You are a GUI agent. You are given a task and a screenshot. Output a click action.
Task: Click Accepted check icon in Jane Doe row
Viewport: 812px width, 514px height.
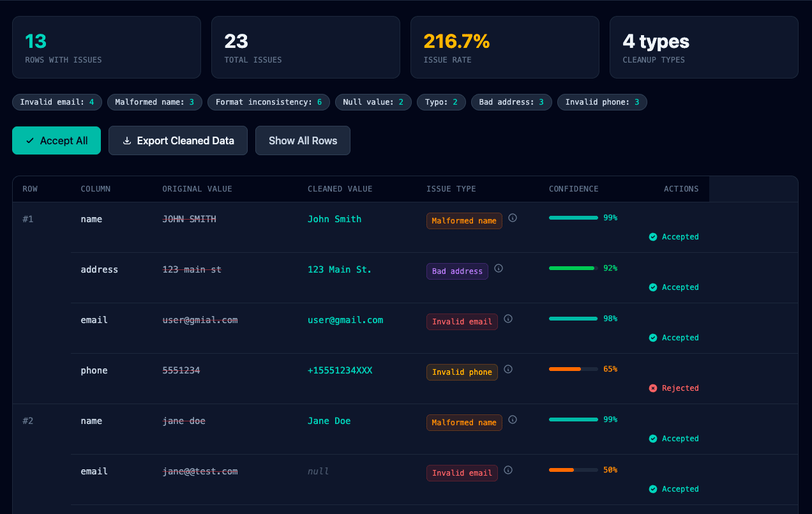(x=653, y=439)
